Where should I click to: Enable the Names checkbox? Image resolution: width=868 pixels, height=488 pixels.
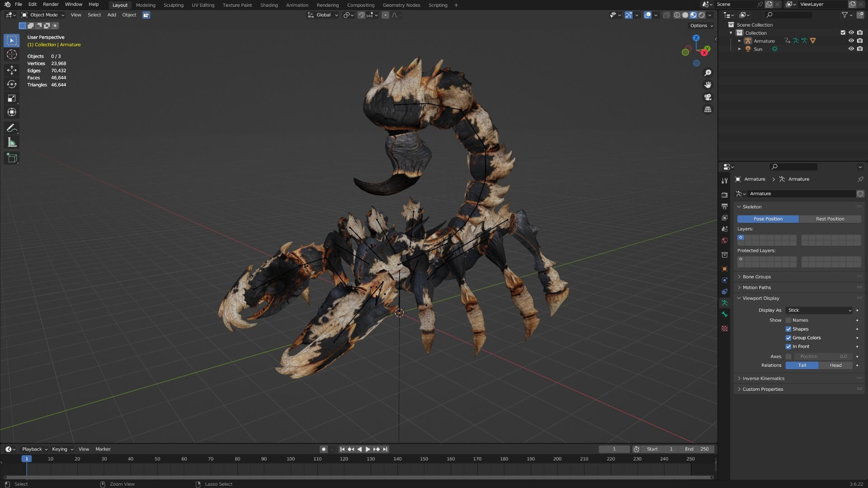pyautogui.click(x=788, y=320)
